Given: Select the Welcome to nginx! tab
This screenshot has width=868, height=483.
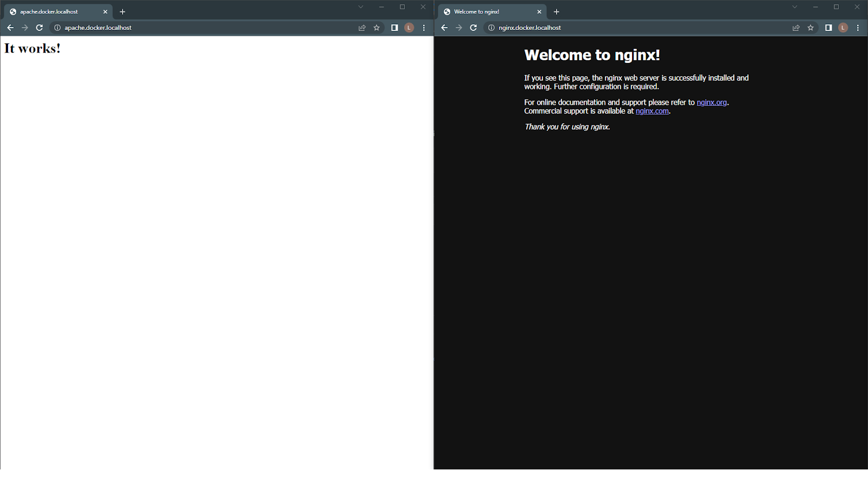Looking at the screenshot, I should pyautogui.click(x=493, y=11).
